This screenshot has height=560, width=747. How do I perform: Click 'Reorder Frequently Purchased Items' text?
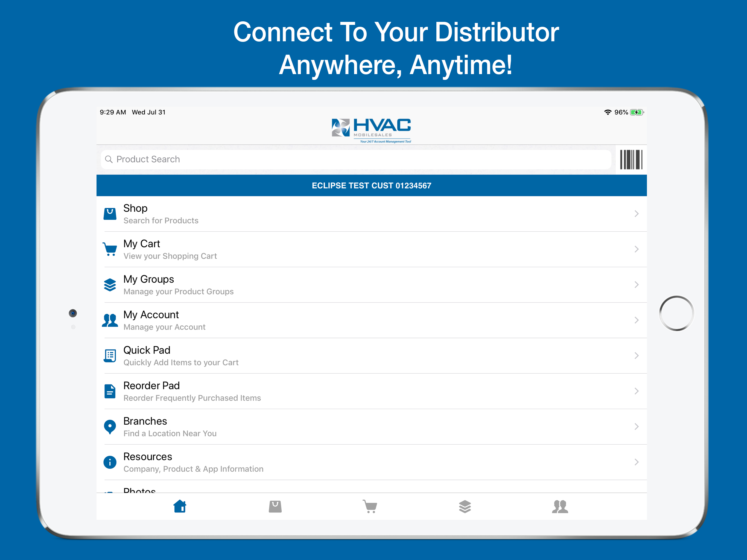pyautogui.click(x=192, y=398)
